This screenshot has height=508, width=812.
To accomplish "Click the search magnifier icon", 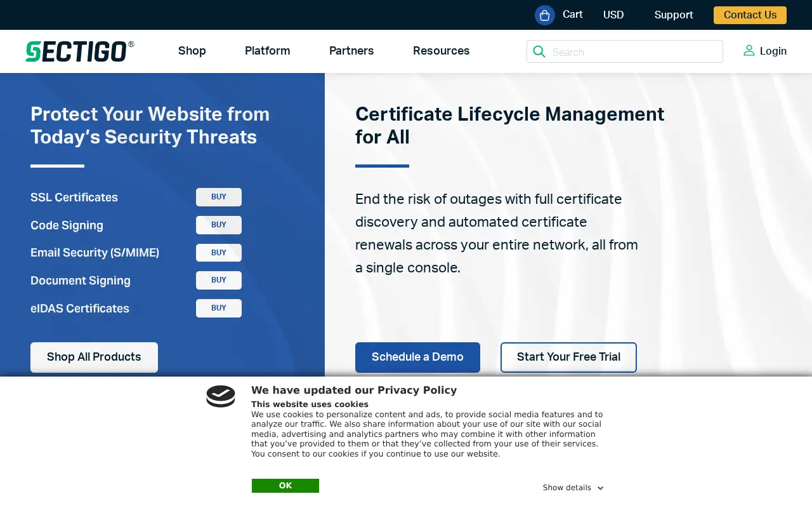I will 539,51.
